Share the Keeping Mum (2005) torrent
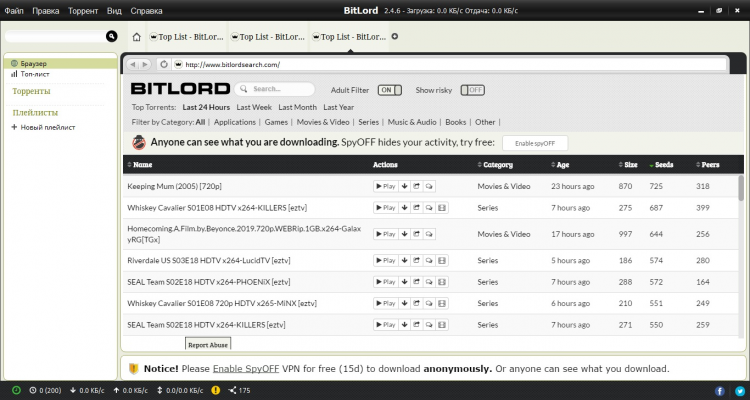This screenshot has width=750, height=400. (x=417, y=186)
